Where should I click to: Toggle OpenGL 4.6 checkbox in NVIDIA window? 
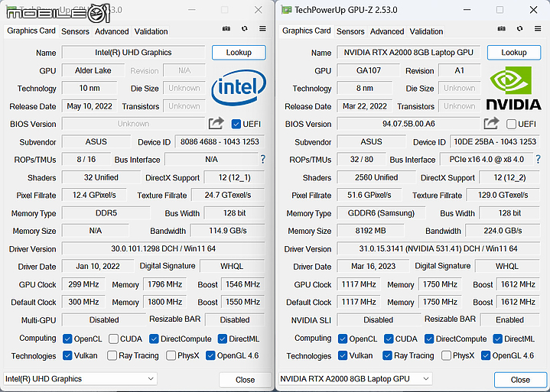tap(486, 355)
